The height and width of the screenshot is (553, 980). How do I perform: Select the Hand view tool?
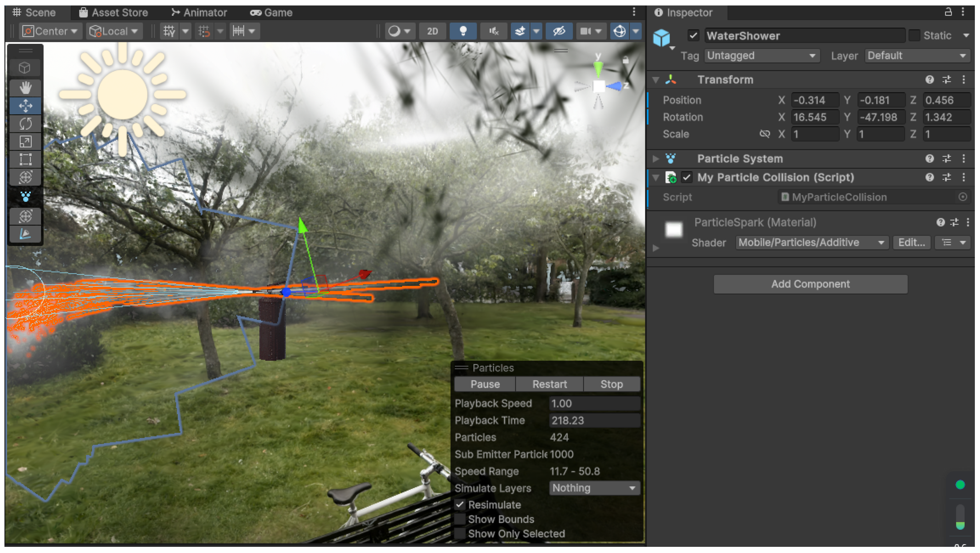(25, 88)
